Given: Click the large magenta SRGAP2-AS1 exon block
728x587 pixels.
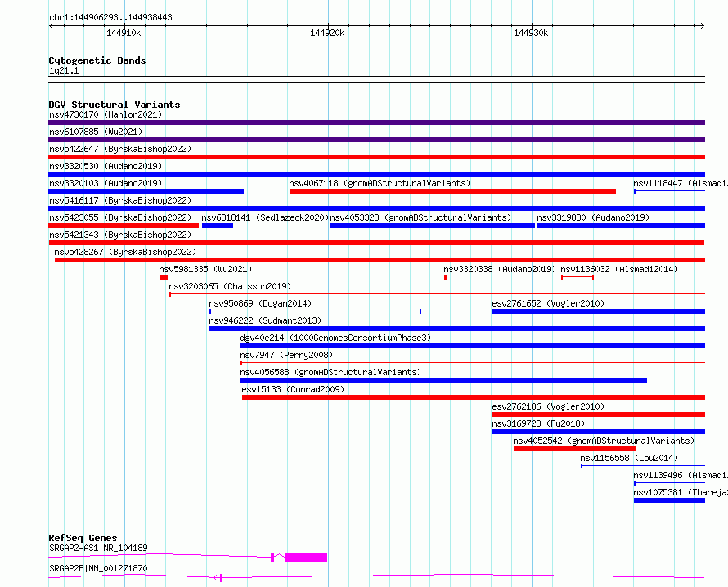Looking at the screenshot, I should click(306, 558).
